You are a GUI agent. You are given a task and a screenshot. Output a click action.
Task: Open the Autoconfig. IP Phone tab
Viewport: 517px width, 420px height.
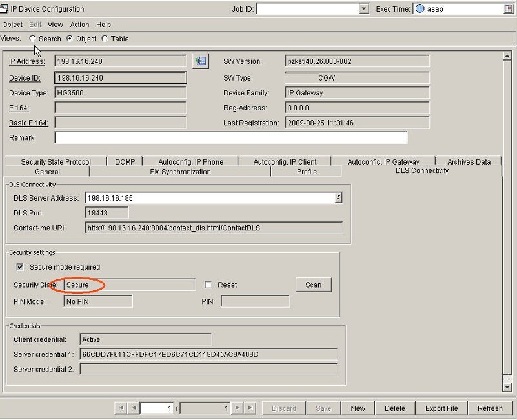click(x=191, y=161)
